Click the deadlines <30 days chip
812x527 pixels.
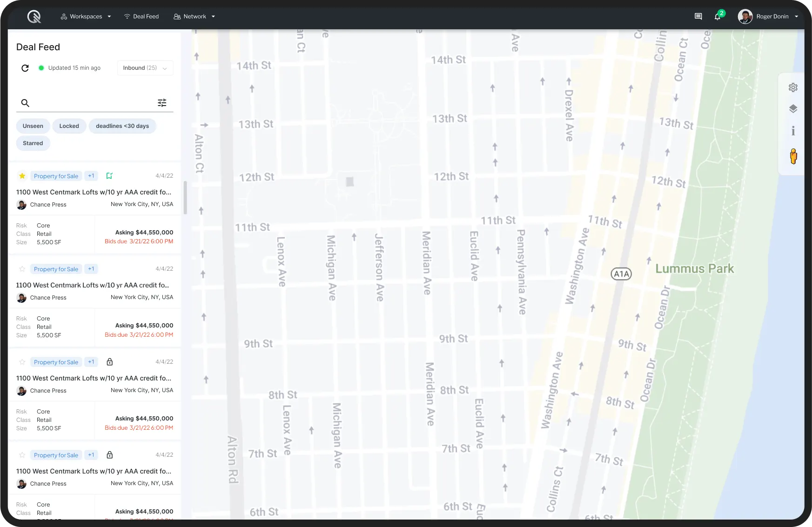(122, 126)
